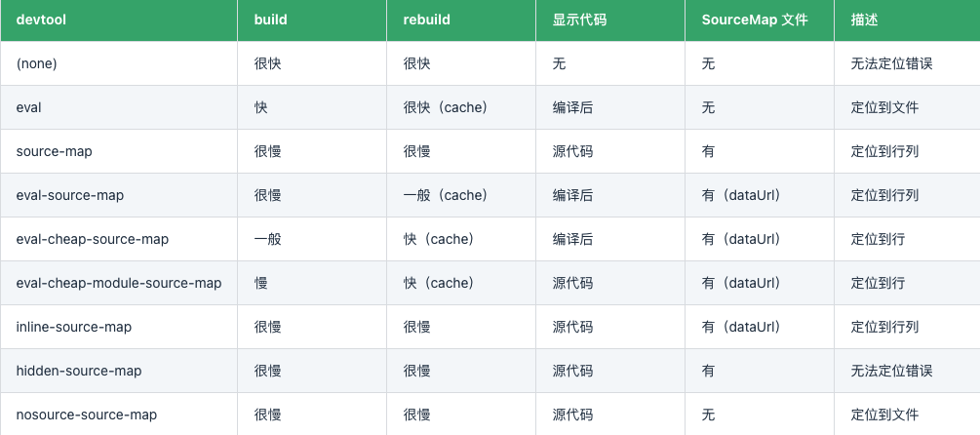Select the nosource-source-map cell
Viewport: 980px width, 435px height.
(86, 415)
